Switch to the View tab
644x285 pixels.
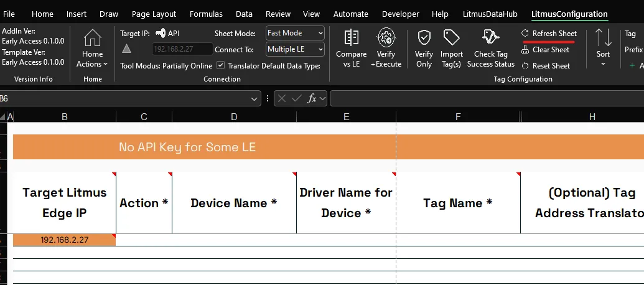coord(311,14)
